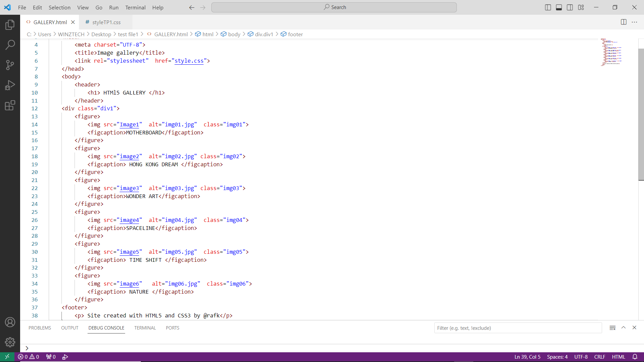The height and width of the screenshot is (362, 644).
Task: Switch to the styleTP1.css tab
Action: (x=106, y=22)
